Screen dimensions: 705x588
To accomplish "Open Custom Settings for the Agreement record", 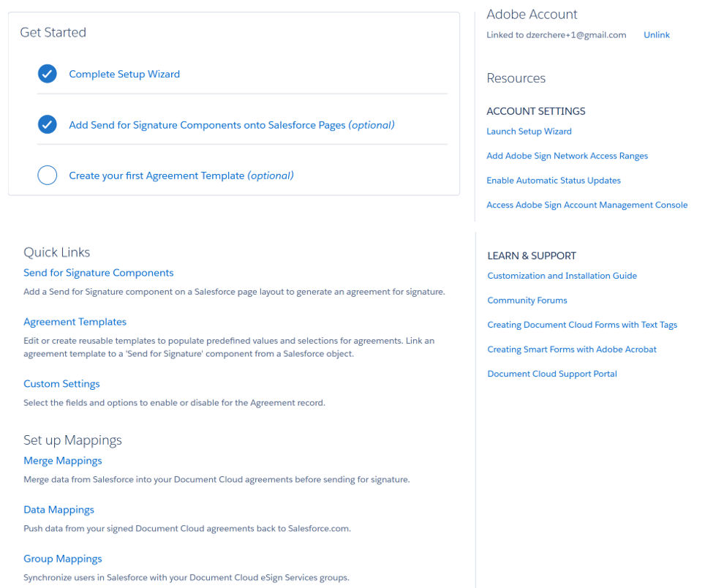I will coord(61,383).
